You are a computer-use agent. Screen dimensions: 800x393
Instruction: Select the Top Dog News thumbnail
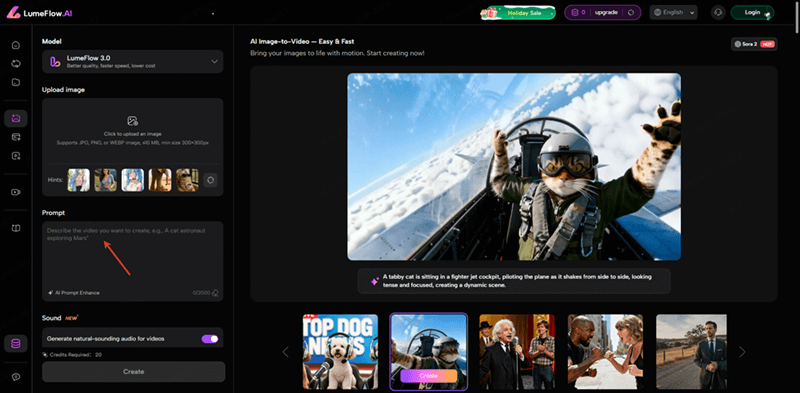[340, 352]
